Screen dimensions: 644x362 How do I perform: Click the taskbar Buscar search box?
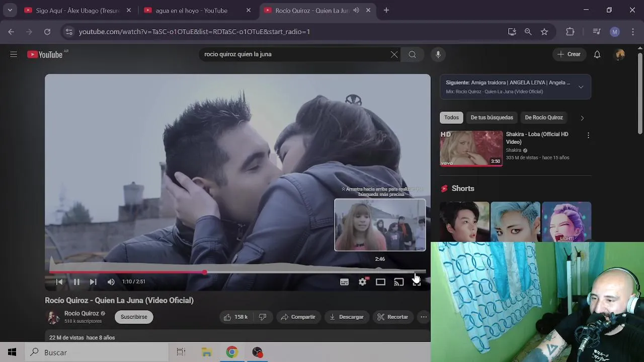97,352
